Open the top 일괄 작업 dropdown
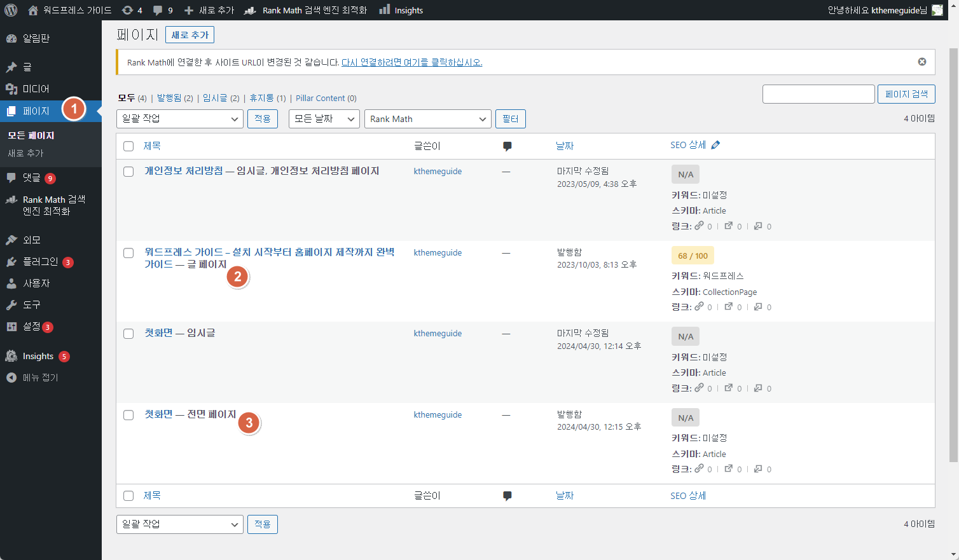959x560 pixels. (x=180, y=119)
